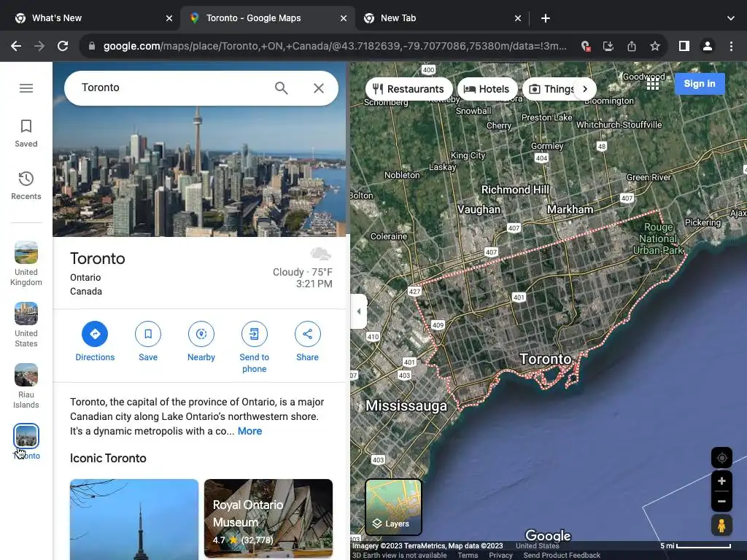Save Toronto to your lists

pos(148,341)
